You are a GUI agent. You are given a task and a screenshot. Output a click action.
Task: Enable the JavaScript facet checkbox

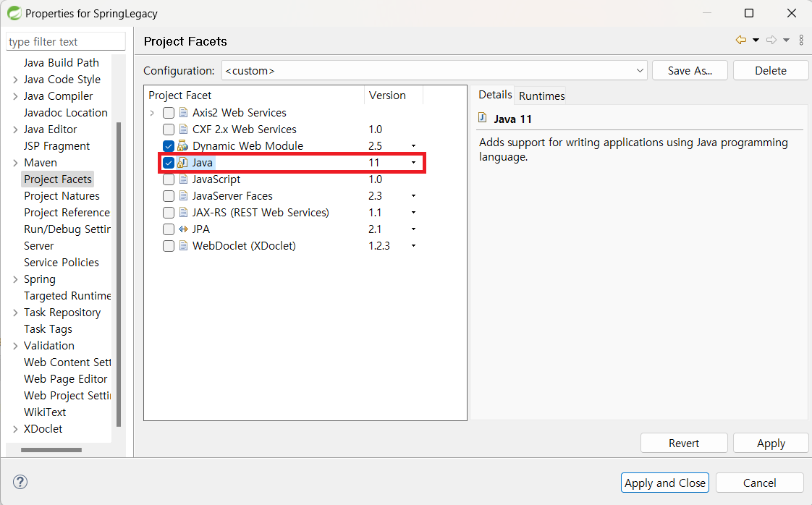[x=169, y=179]
